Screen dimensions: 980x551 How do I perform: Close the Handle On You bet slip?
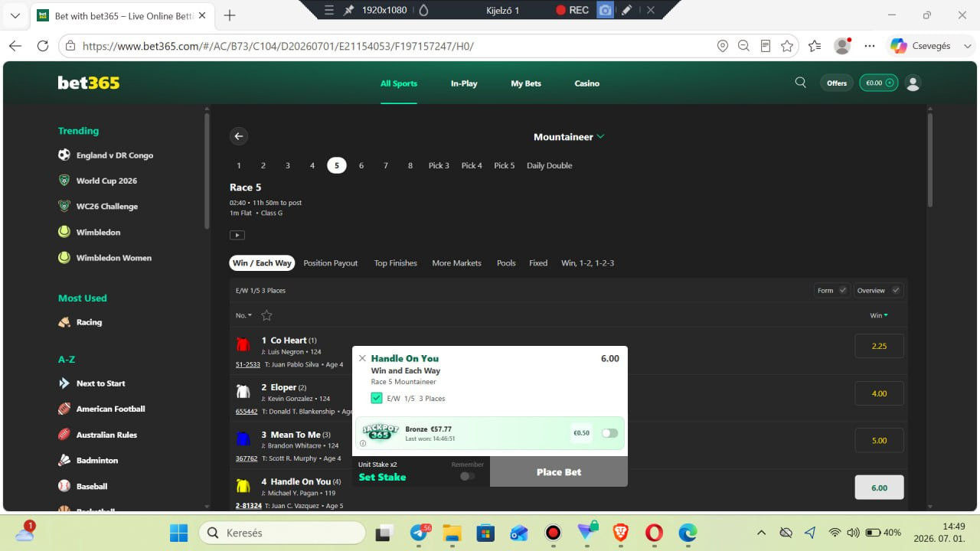[x=362, y=358]
